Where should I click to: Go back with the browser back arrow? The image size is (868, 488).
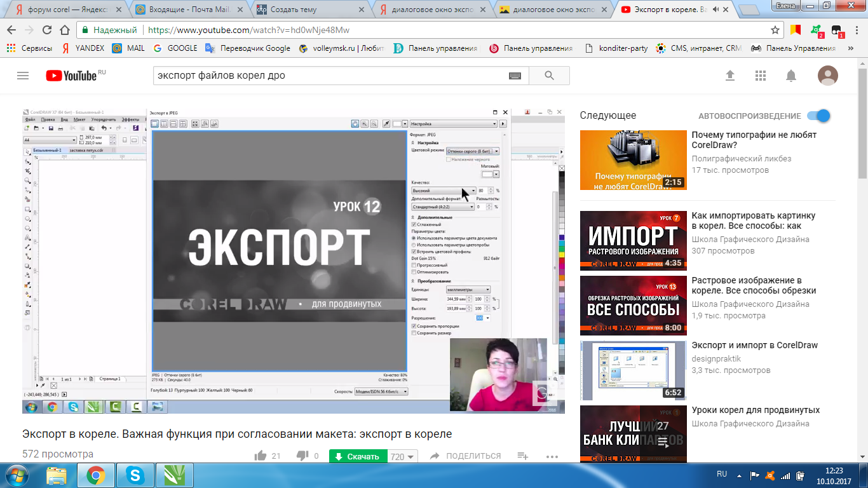tap(11, 30)
